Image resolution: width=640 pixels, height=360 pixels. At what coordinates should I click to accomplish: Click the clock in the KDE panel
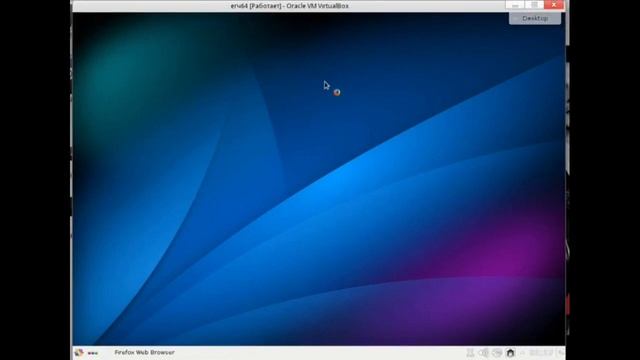[x=541, y=353]
